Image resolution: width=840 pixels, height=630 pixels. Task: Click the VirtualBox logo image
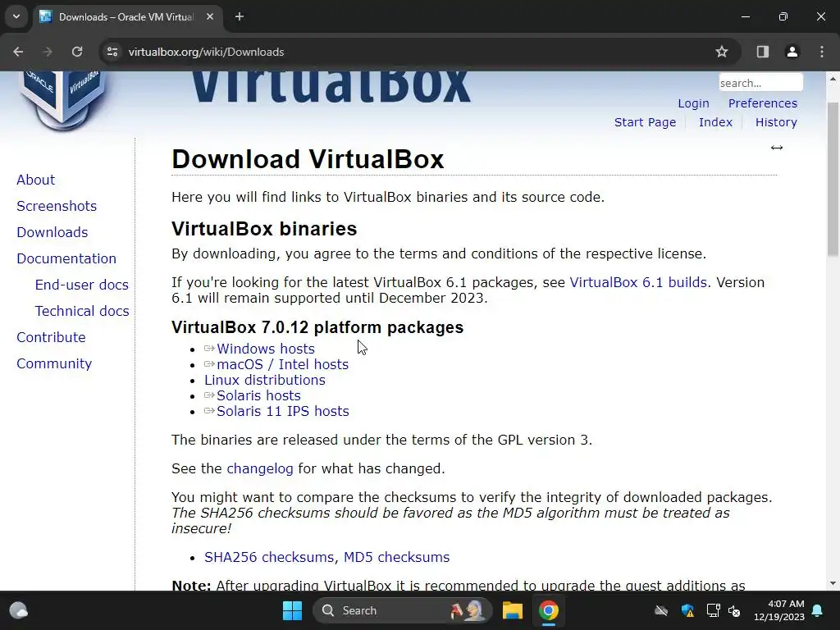pos(62,99)
